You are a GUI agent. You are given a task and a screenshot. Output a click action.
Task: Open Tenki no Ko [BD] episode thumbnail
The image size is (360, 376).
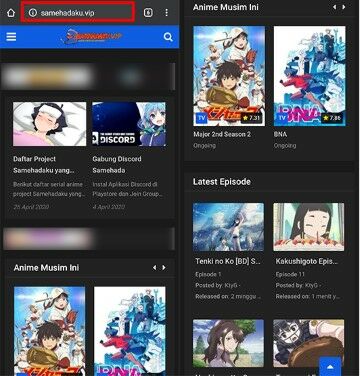click(x=228, y=227)
